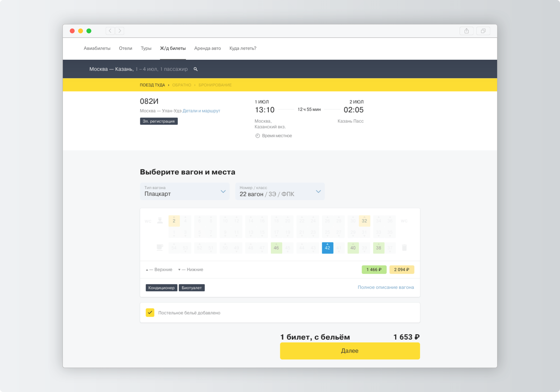Select seat 40 in the wagon map

point(353,248)
